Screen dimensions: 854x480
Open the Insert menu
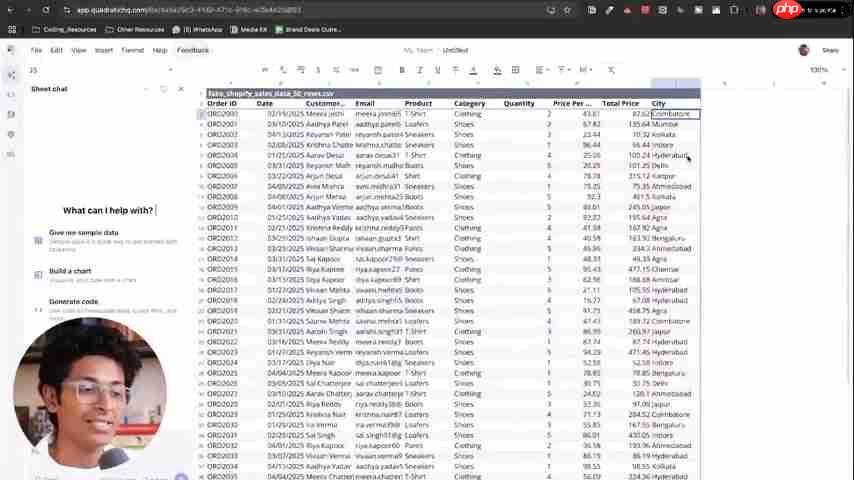(103, 50)
